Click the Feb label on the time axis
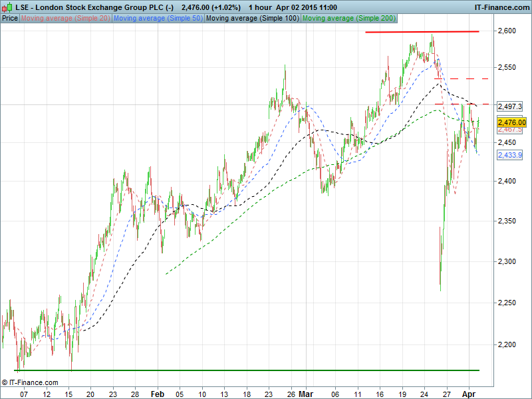532x399 pixels. pos(158,394)
